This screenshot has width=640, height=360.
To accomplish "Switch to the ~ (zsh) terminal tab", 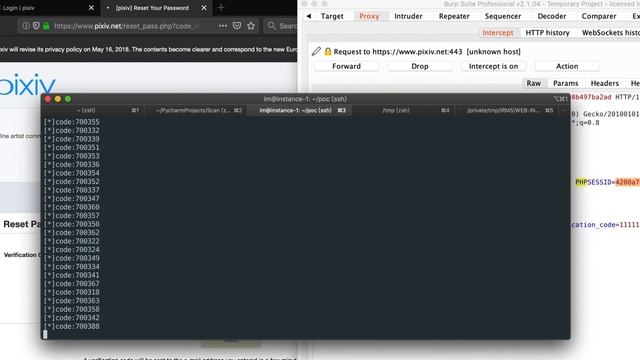I will point(93,110).
